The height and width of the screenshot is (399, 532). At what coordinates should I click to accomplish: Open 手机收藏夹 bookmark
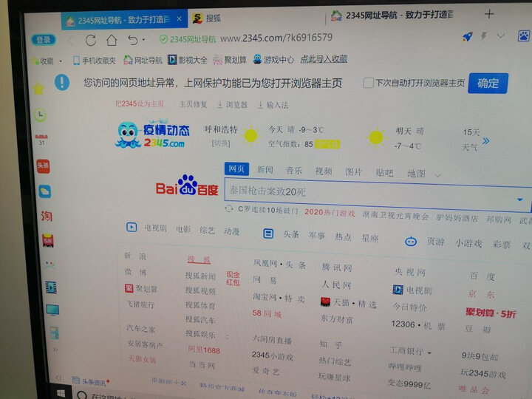point(95,61)
